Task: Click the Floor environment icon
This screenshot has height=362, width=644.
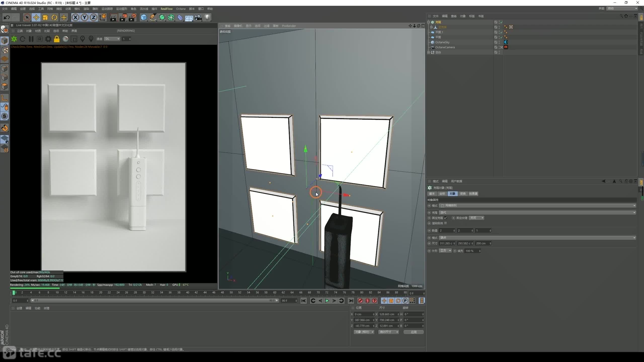Action: point(189,17)
